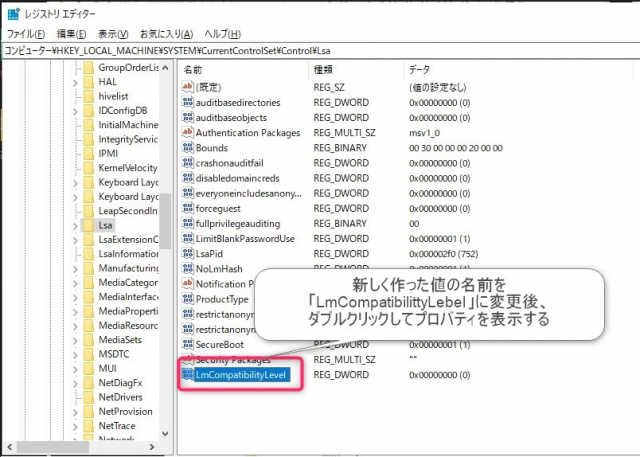
Task: Select the Lsa folder icon
Action: [x=89, y=225]
